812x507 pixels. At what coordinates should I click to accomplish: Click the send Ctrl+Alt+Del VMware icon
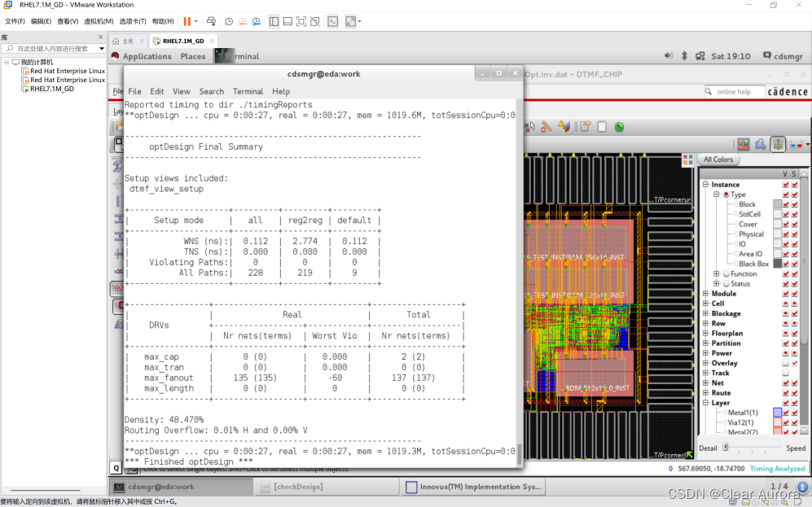coord(211,21)
